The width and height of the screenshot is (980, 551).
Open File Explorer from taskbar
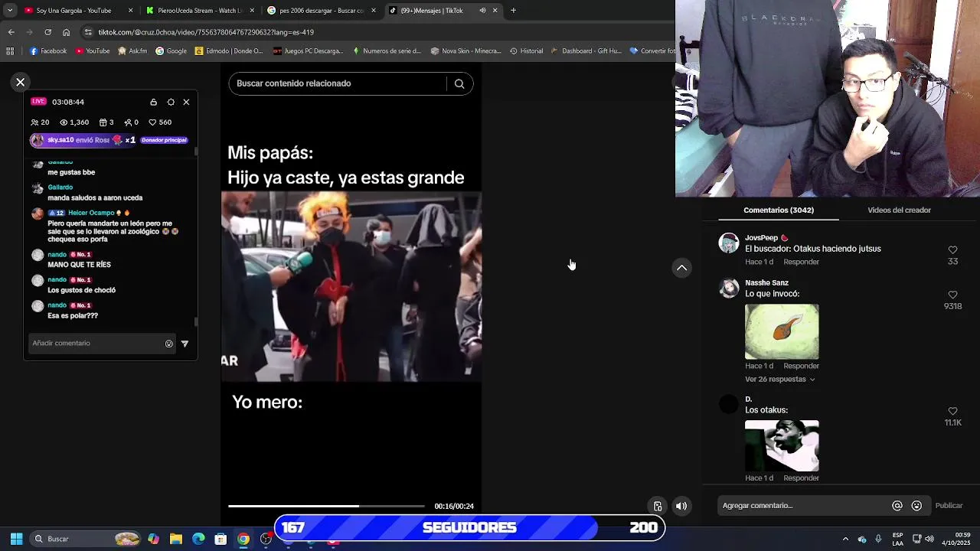176,539
